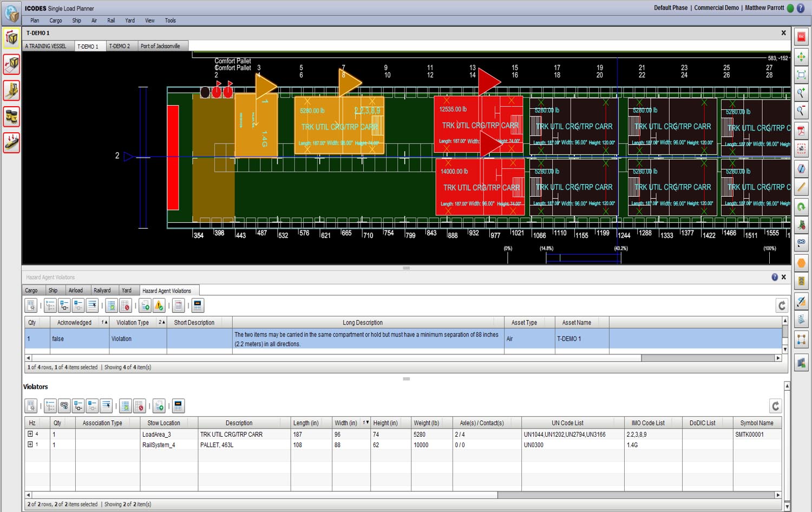Expand the LoadArea_3 violator row
Image resolution: width=812 pixels, height=512 pixels.
click(x=30, y=434)
